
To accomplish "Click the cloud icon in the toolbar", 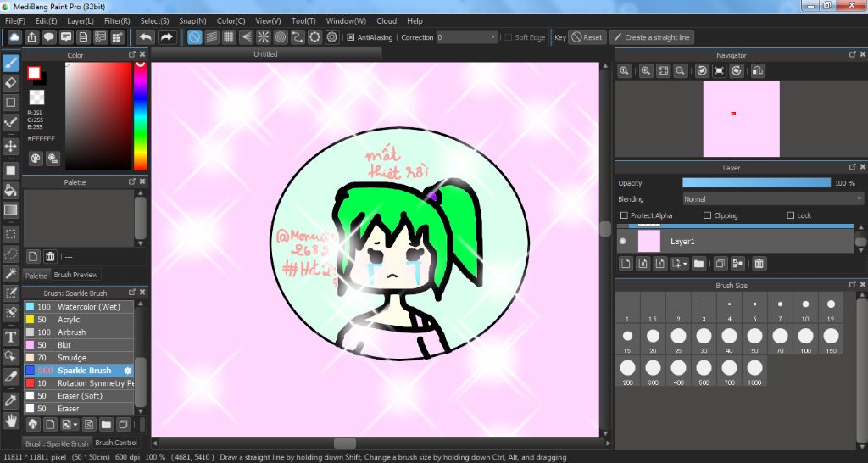I will pyautogui.click(x=14, y=37).
